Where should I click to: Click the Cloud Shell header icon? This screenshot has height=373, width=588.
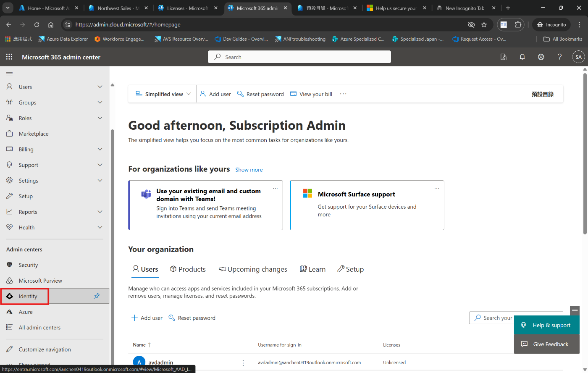[504, 57]
